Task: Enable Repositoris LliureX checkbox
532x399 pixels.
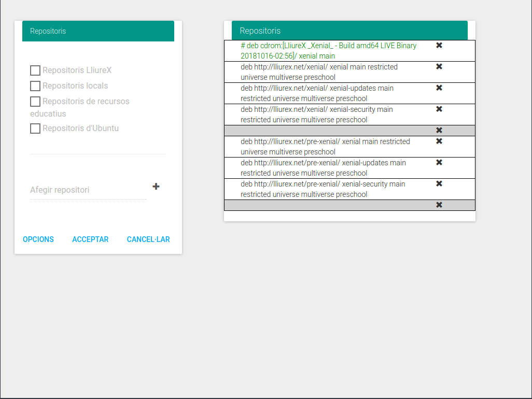Action: [x=35, y=70]
